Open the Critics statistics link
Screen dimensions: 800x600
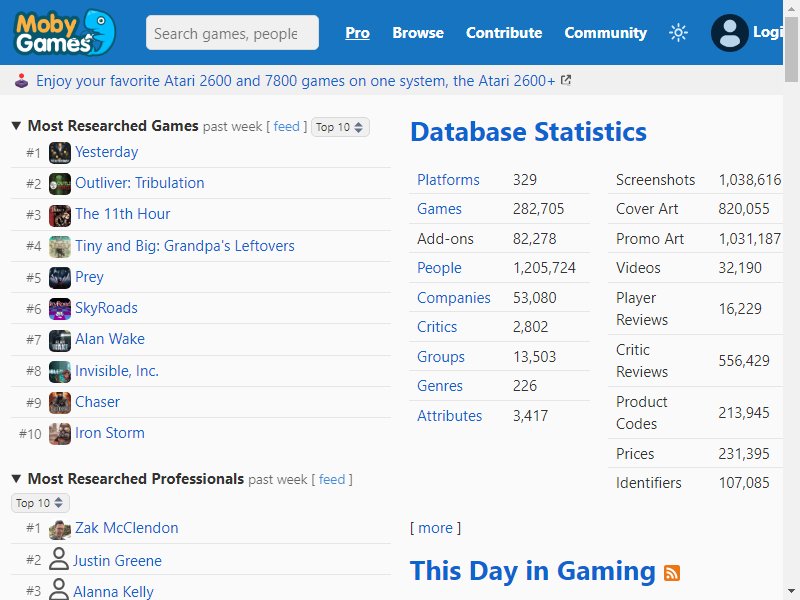pos(437,327)
